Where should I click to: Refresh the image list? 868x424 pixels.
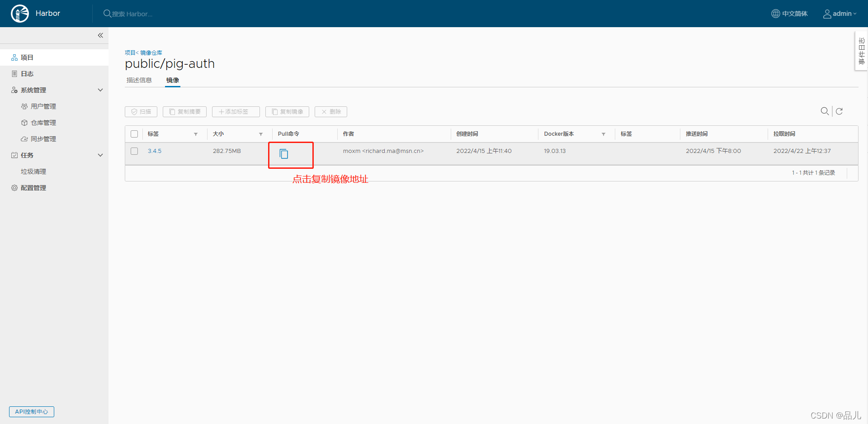pos(839,111)
